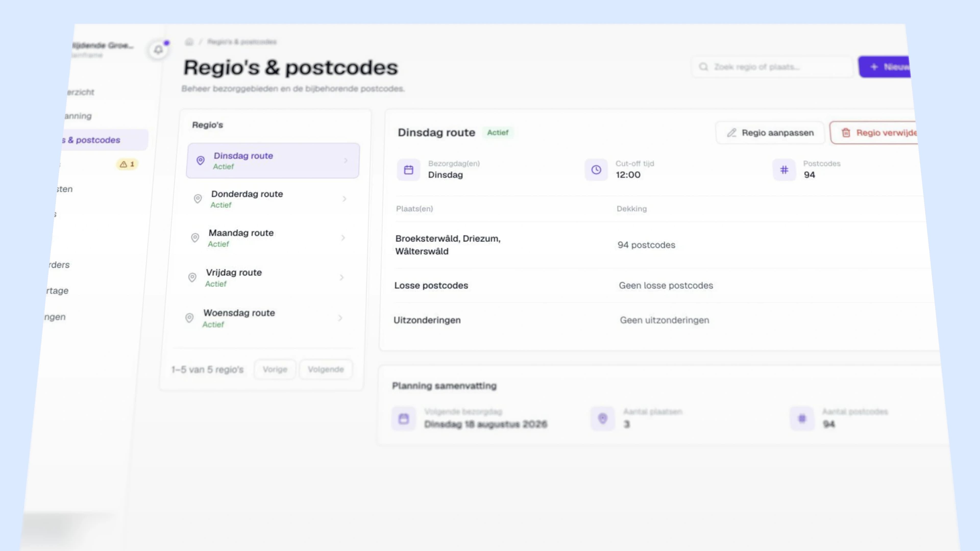Expand Maandag route chevron
The image size is (980, 551).
point(343,238)
